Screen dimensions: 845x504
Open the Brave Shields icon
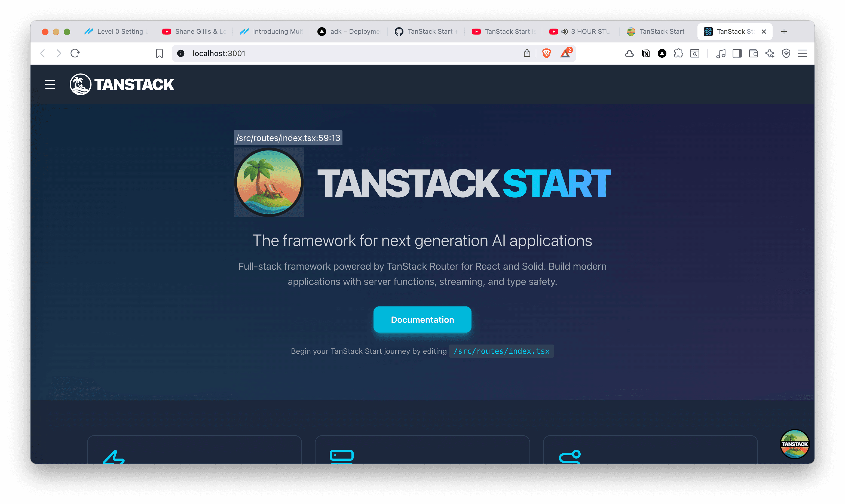(546, 53)
